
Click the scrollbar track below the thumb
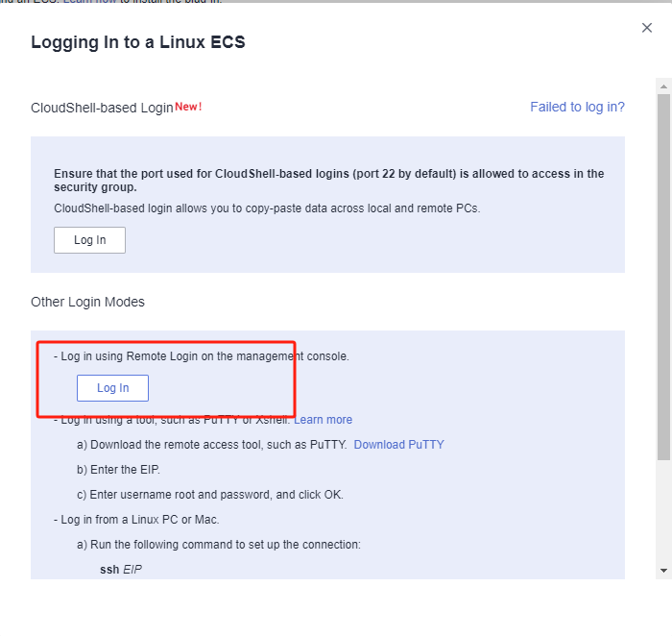[x=663, y=512]
